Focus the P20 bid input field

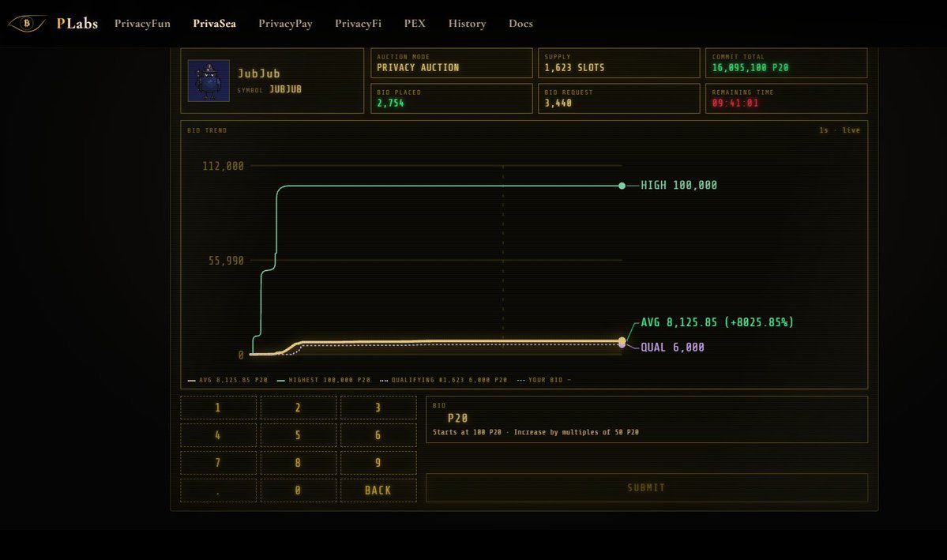click(x=647, y=419)
